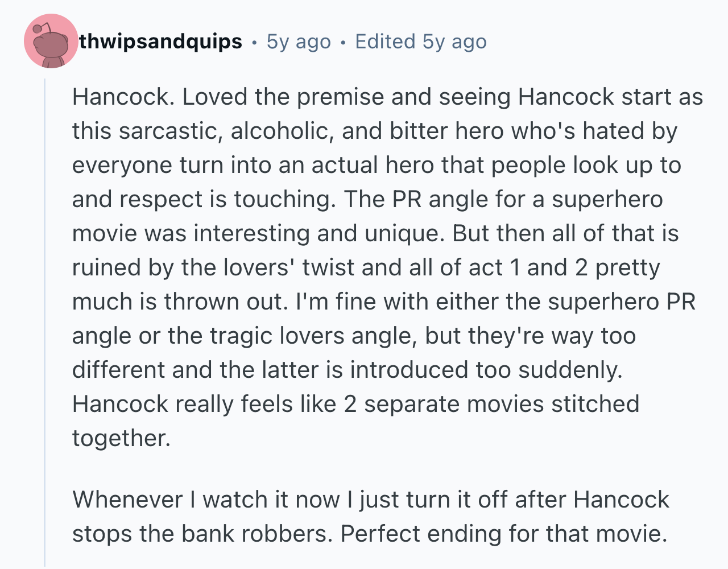The image size is (728, 569).
Task: Click the dot separator before "Edited 5y ago"
Action: [343, 42]
